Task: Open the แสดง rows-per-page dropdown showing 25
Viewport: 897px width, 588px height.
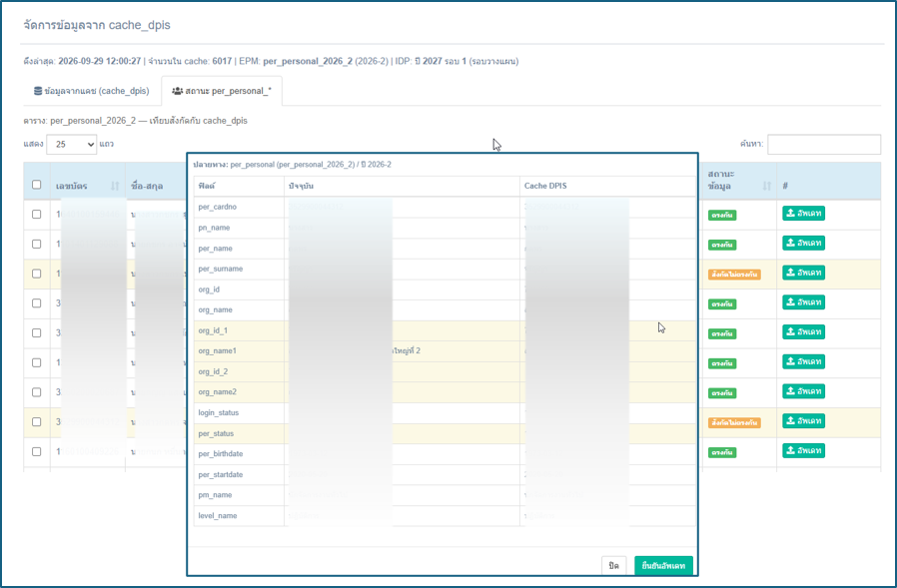Action: [72, 144]
